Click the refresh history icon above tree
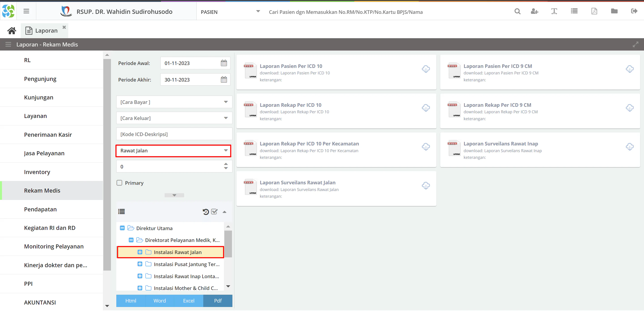Screen dimensions: 644x311 206,212
